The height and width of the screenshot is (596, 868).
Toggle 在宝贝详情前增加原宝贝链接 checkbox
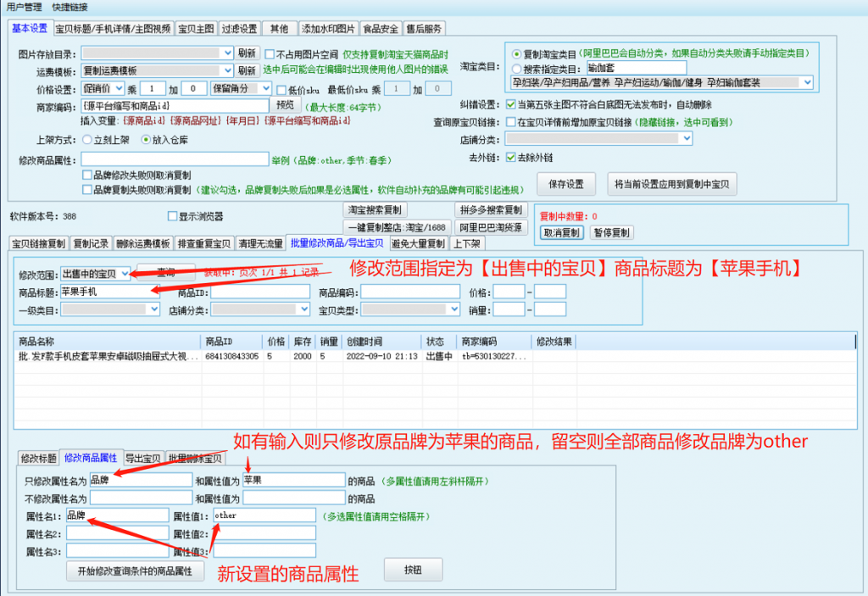click(x=511, y=122)
